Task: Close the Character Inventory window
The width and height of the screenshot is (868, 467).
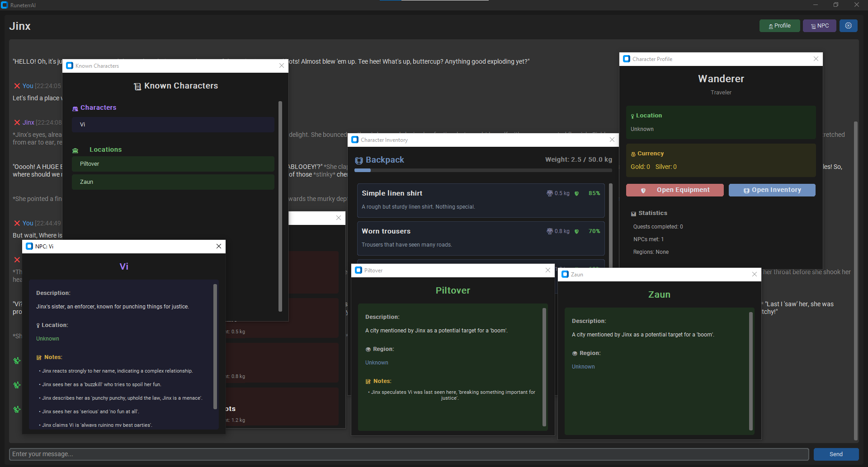Action: pos(612,140)
